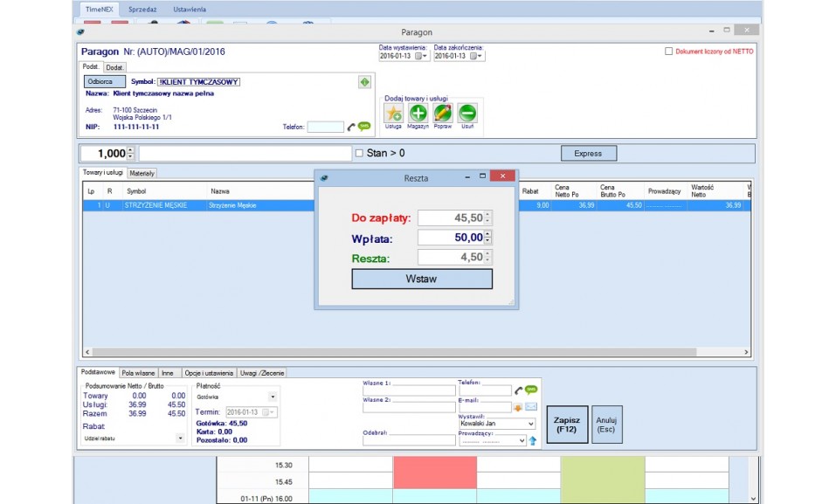The width and height of the screenshot is (836, 504).
Task: Click the Usuń remove icon
Action: (x=467, y=113)
